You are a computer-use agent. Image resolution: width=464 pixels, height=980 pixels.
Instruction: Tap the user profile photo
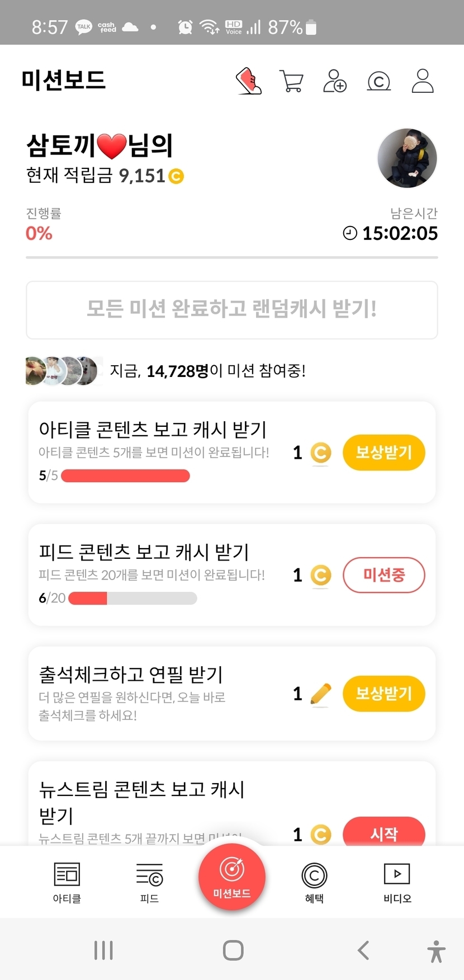point(407,158)
